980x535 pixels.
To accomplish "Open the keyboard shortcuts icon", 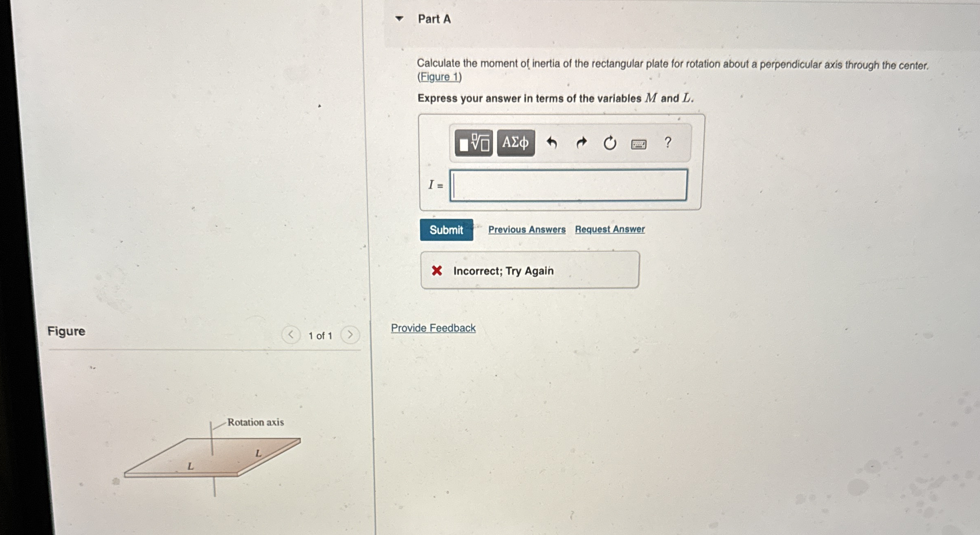I will pyautogui.click(x=638, y=144).
